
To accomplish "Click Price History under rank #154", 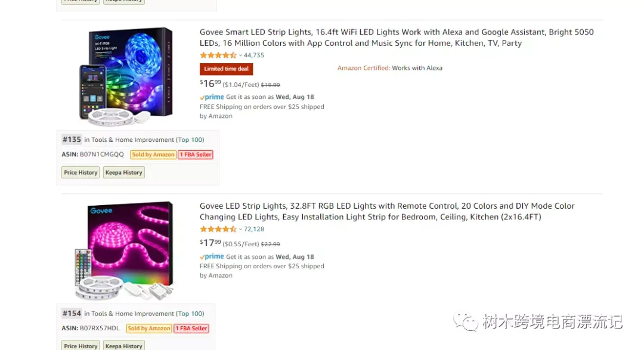I will coord(80,345).
